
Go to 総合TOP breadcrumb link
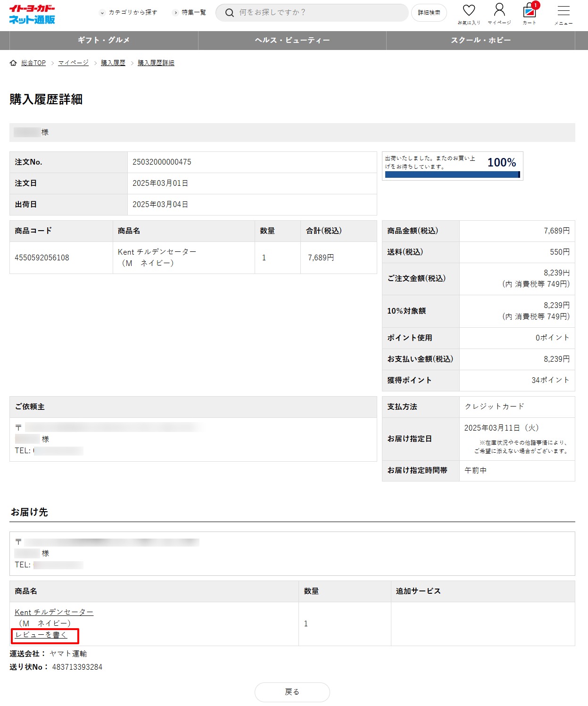(33, 63)
